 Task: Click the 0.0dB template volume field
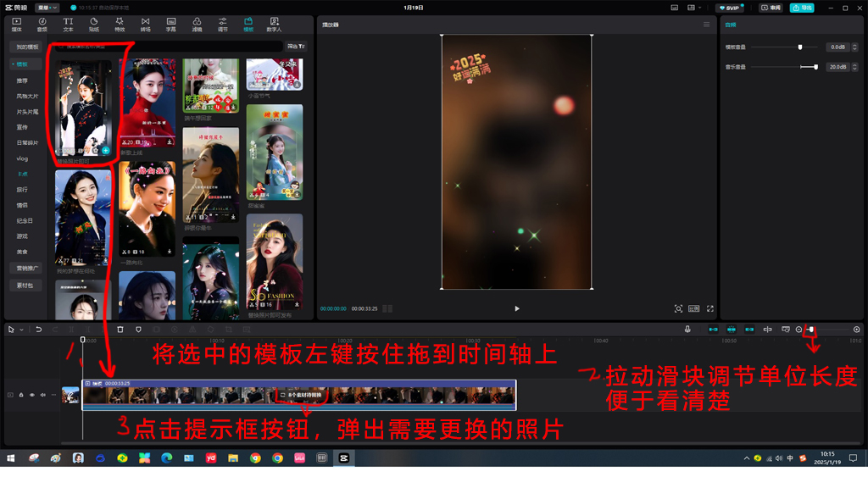[837, 47]
